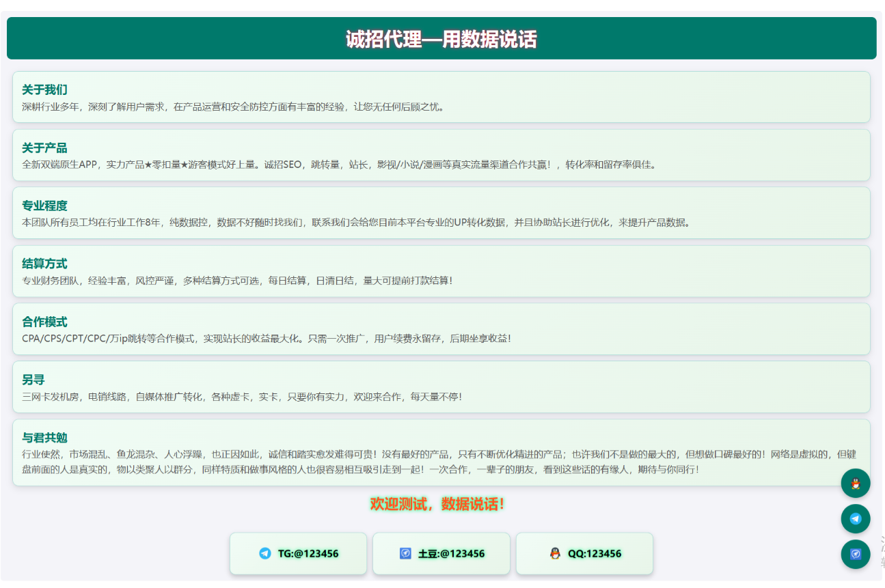The image size is (885, 588).
Task: Click the text starting 专业财务团队
Action: [x=237, y=281]
